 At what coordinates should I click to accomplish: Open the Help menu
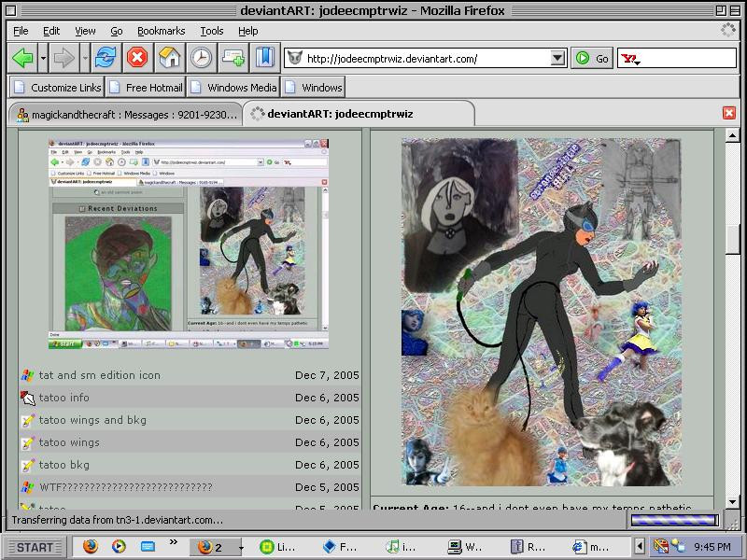pyautogui.click(x=247, y=31)
